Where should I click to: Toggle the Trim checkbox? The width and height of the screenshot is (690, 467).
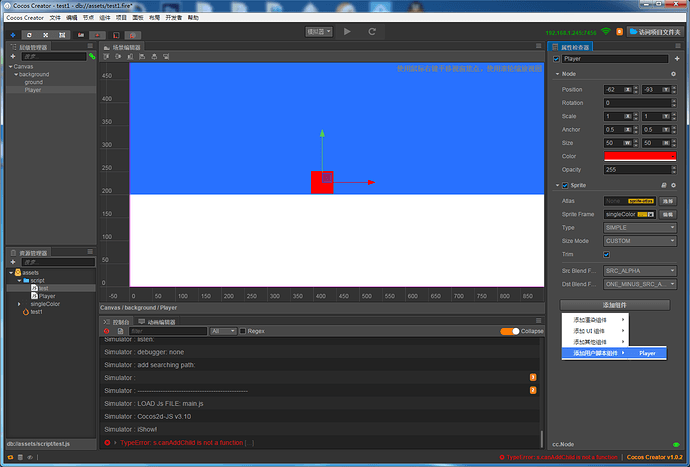[606, 254]
